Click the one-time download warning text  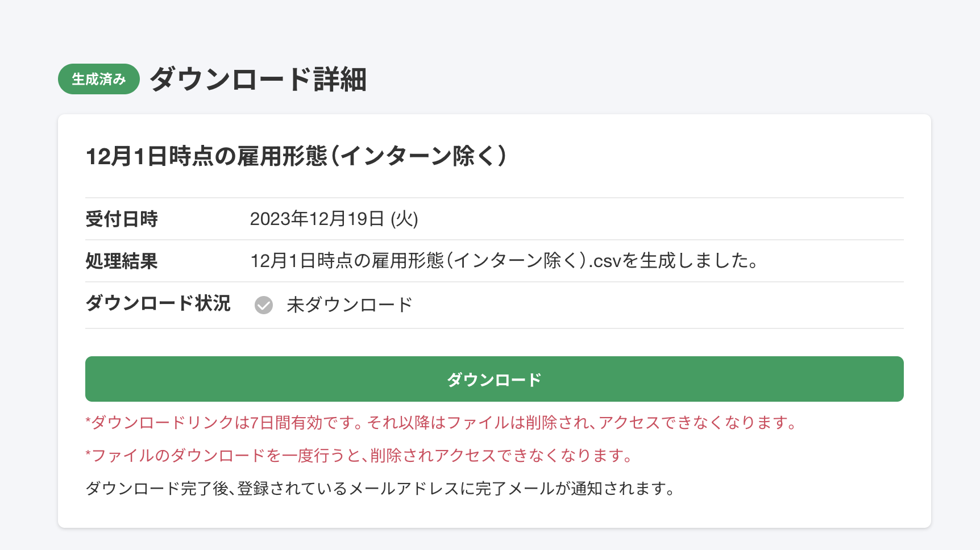(x=358, y=455)
